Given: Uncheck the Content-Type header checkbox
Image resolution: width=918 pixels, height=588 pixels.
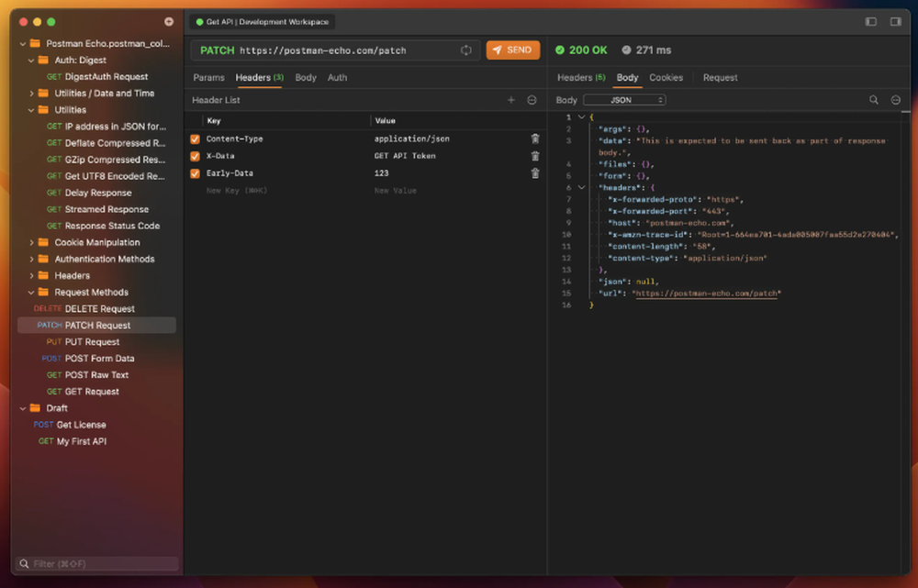Looking at the screenshot, I should [x=195, y=139].
